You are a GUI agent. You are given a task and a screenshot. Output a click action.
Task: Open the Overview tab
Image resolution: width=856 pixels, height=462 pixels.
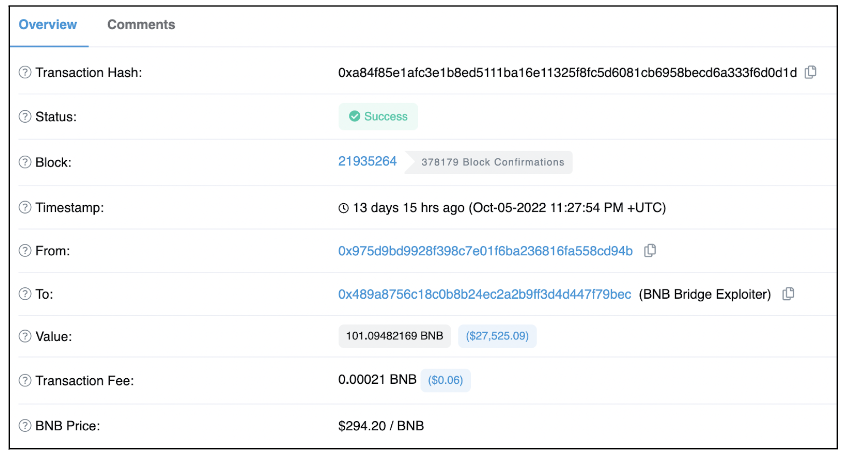coord(48,25)
